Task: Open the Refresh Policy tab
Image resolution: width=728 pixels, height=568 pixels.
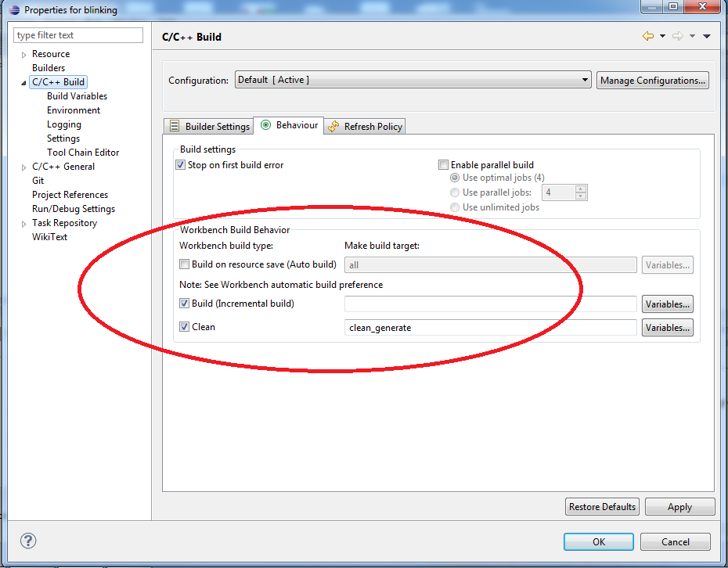Action: click(x=365, y=126)
